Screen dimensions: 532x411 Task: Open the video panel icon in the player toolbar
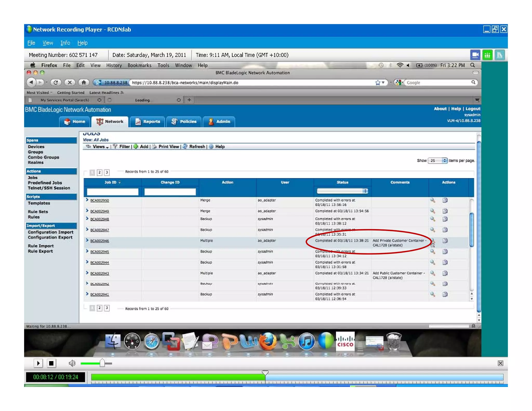[x=475, y=55]
